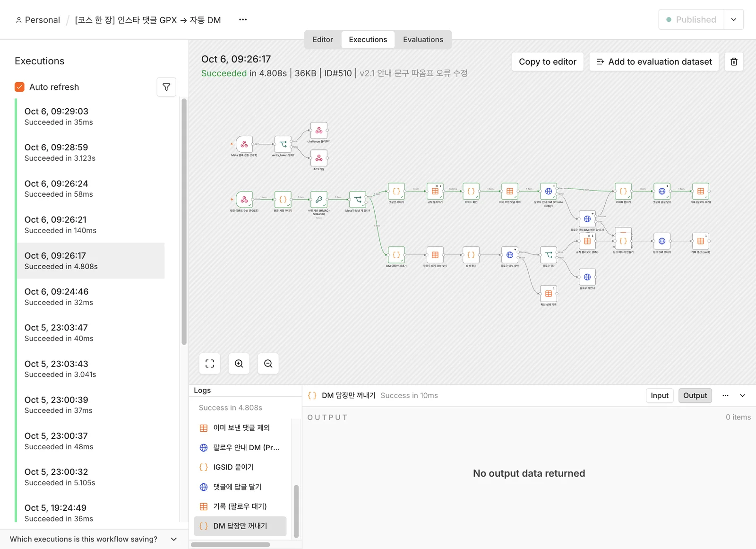Open the '댓글에 답글 달기' HTTP node on canvas
Image resolution: width=756 pixels, height=549 pixels.
coord(662,191)
